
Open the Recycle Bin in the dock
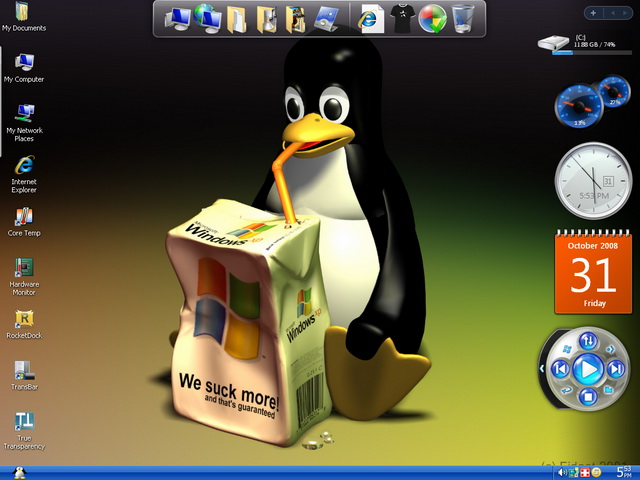pos(463,19)
